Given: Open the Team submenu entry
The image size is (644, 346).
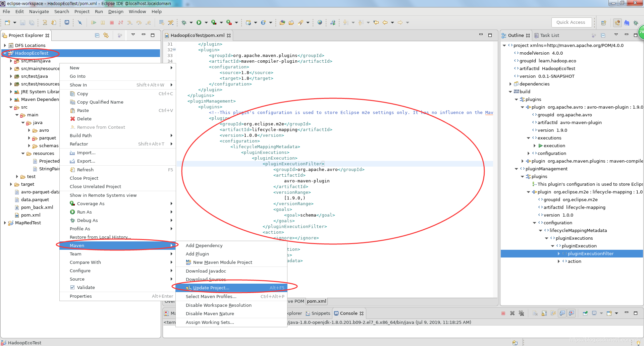Looking at the screenshot, I should point(117,254).
